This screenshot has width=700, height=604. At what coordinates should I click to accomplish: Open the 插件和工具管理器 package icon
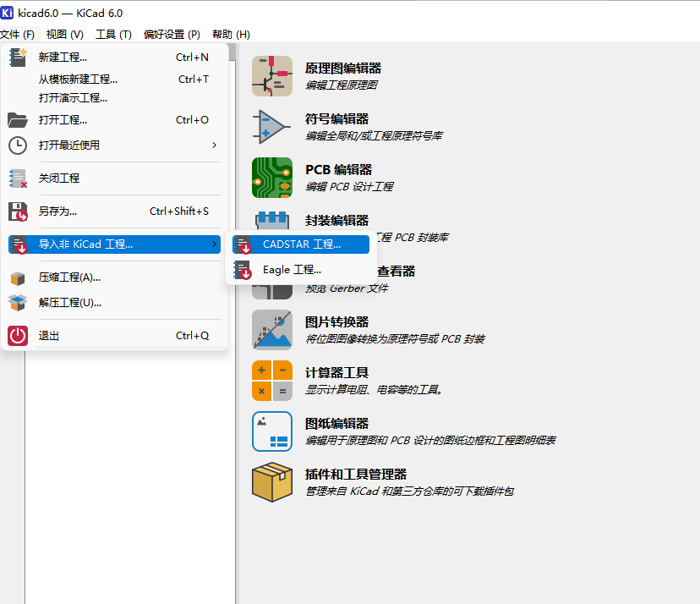click(272, 482)
